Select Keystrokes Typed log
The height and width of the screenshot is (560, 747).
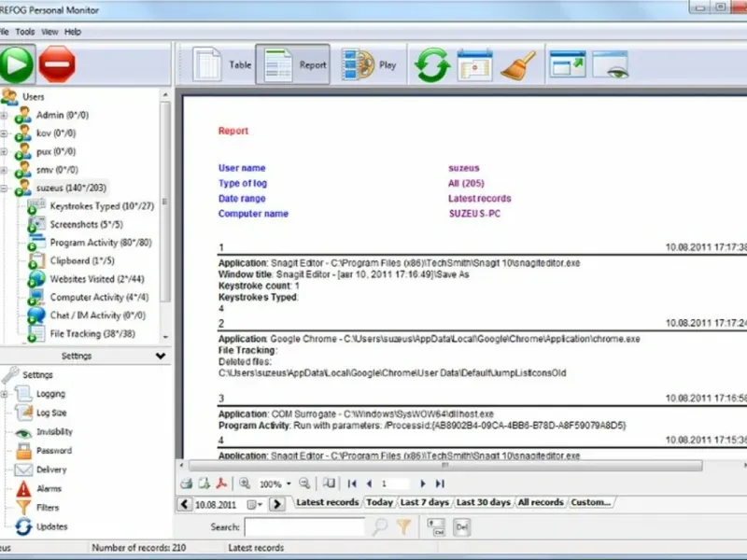(x=102, y=206)
